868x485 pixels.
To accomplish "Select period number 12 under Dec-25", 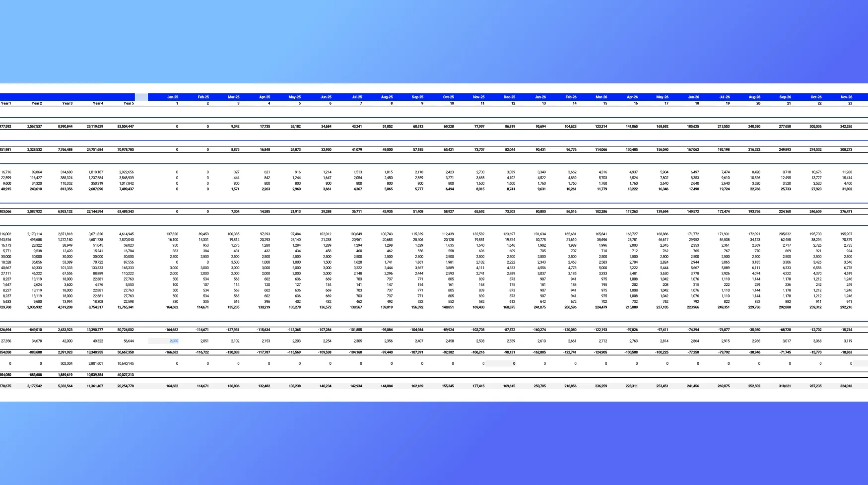I will coord(513,103).
